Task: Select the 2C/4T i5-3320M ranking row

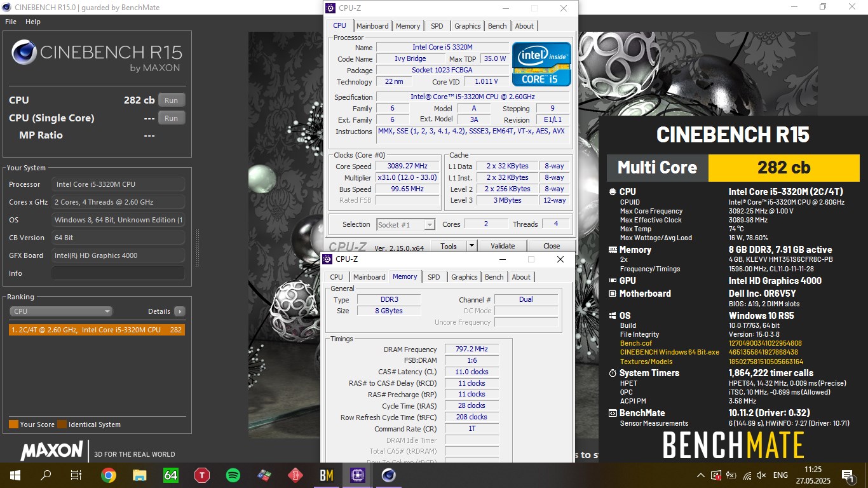Action: click(x=97, y=330)
